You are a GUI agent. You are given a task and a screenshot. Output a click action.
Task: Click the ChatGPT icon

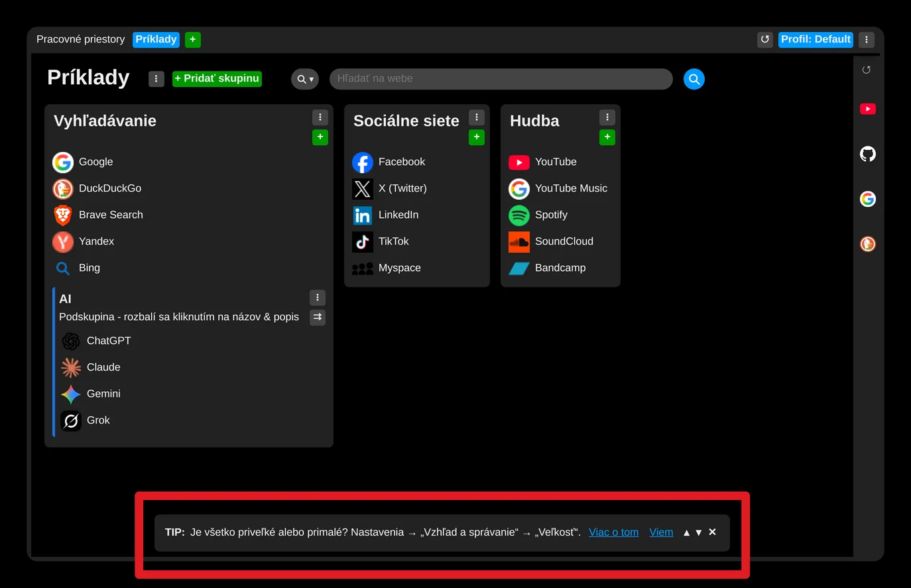click(71, 341)
